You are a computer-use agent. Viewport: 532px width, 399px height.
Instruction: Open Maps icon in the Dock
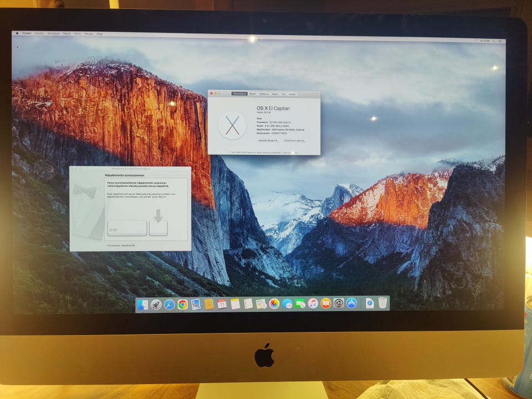(261, 304)
